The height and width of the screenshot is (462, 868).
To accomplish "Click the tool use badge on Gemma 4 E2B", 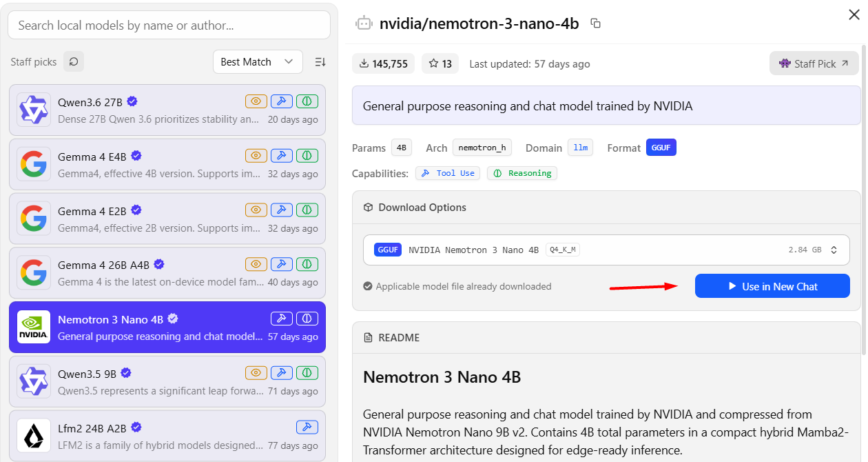I will [282, 210].
